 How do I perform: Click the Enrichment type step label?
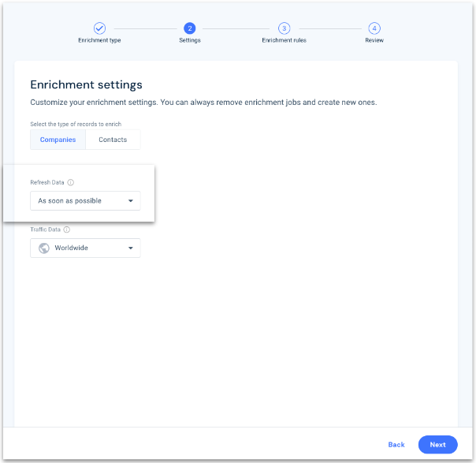point(99,40)
